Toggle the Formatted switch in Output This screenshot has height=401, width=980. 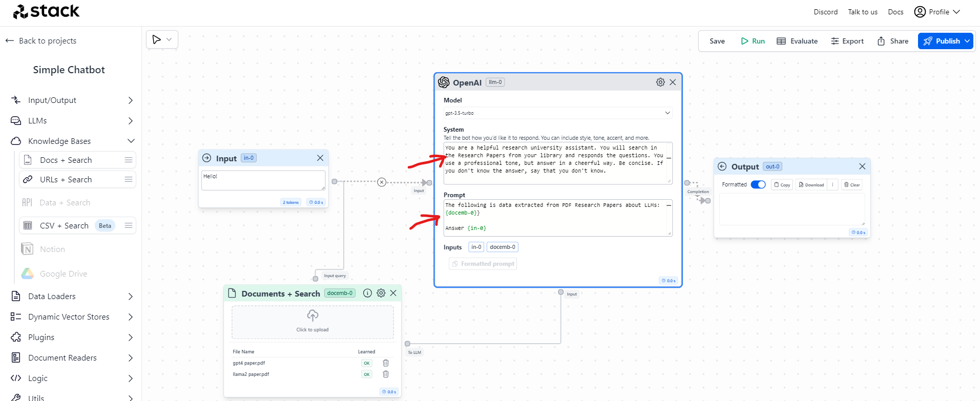(x=758, y=184)
